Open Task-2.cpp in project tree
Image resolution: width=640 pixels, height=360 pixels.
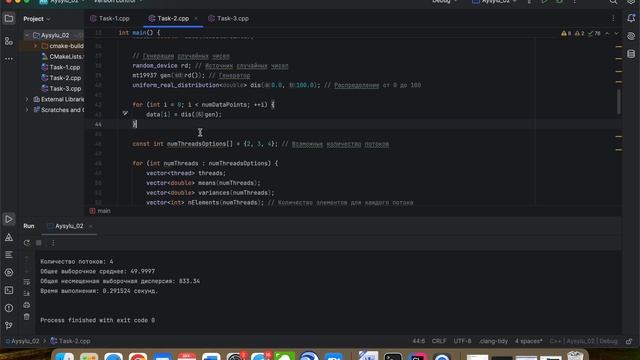[61, 78]
